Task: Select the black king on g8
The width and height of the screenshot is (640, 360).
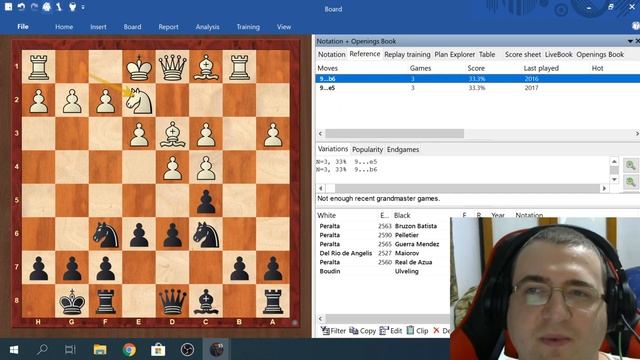Action: pyautogui.click(x=72, y=301)
